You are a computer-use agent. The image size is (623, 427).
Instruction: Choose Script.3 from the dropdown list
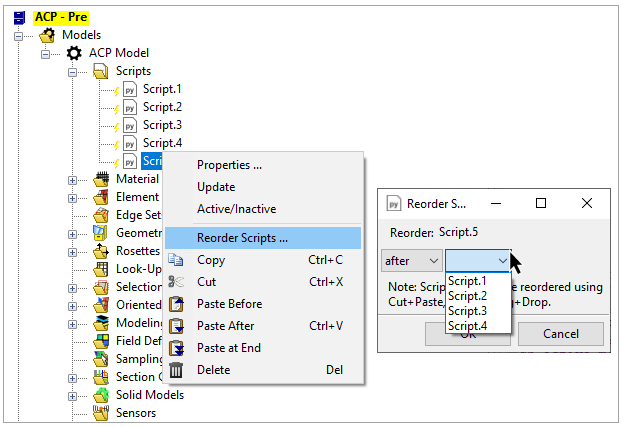[x=469, y=310]
